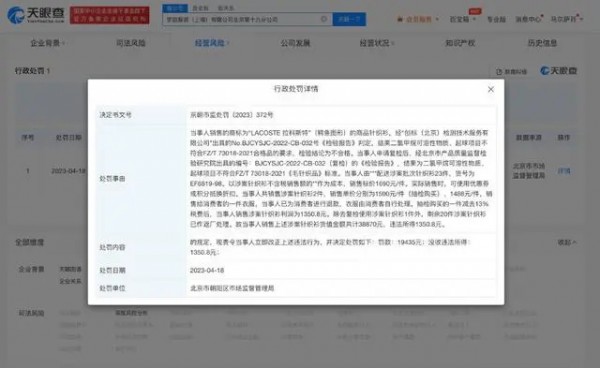Open the 知识产权 navigation tab

pos(460,43)
